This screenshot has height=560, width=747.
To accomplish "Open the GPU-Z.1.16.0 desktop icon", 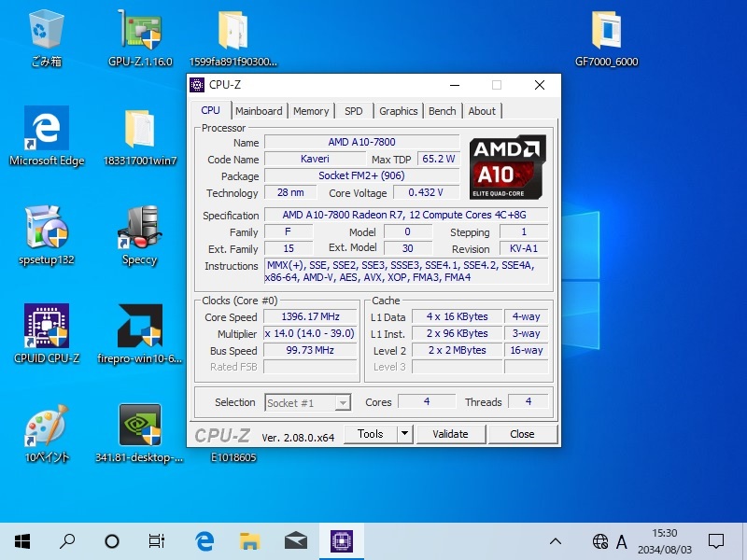I will [140, 38].
